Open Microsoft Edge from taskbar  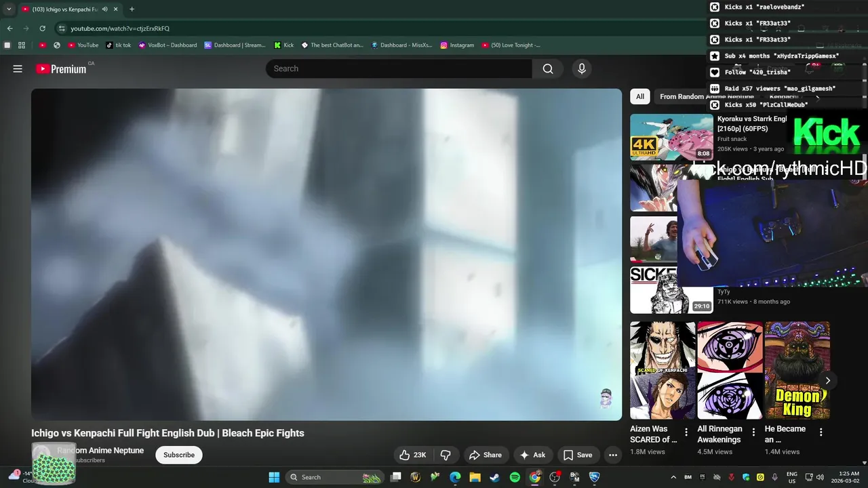point(455,477)
